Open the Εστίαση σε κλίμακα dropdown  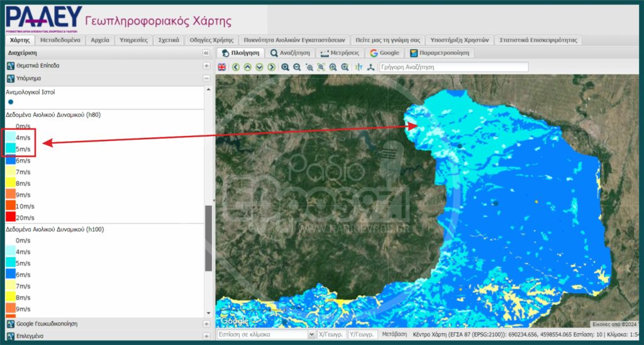pyautogui.click(x=311, y=334)
